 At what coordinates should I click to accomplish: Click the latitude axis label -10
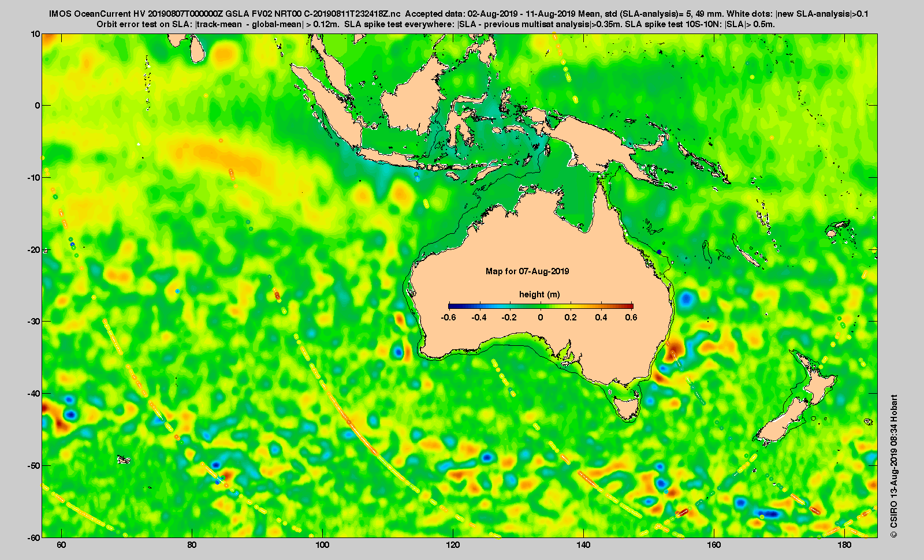34,178
